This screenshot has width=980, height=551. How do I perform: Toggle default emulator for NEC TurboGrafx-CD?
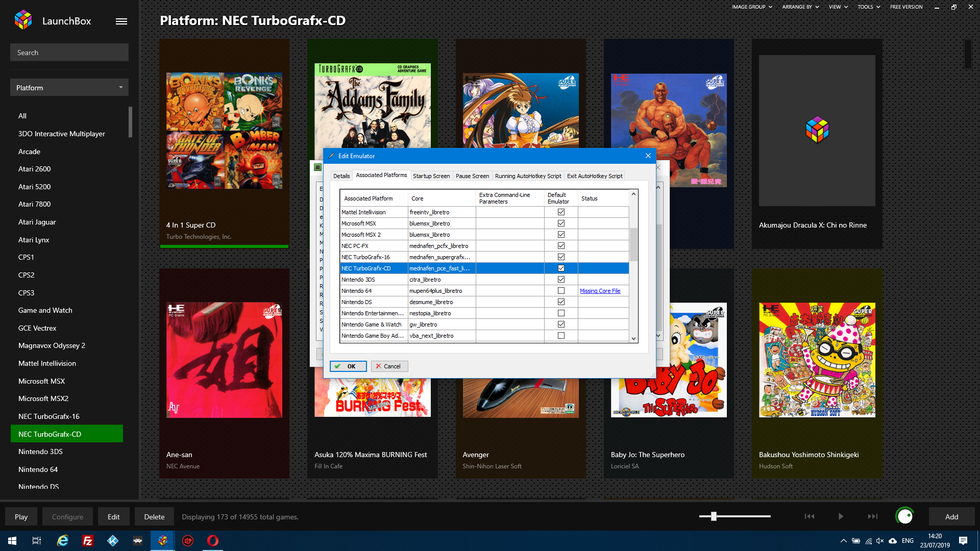point(561,268)
